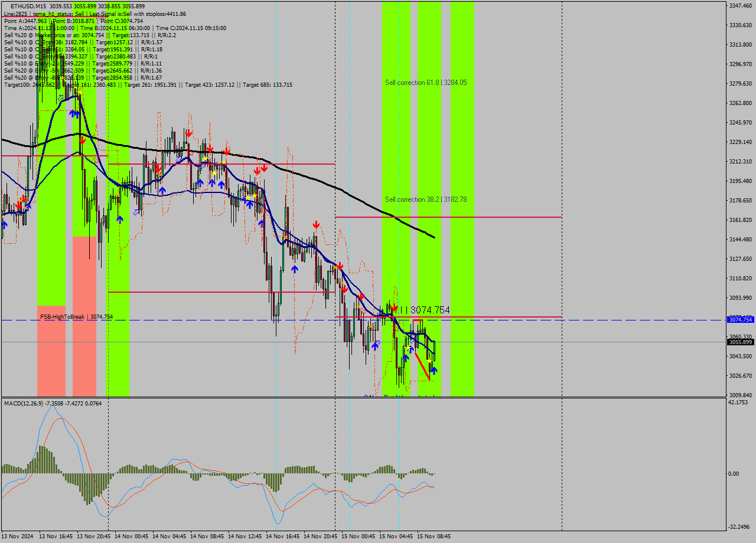Click the 'Target:2645.662 || R/R:1.36' line
Screen dimensions: 756x543
click(x=127, y=70)
